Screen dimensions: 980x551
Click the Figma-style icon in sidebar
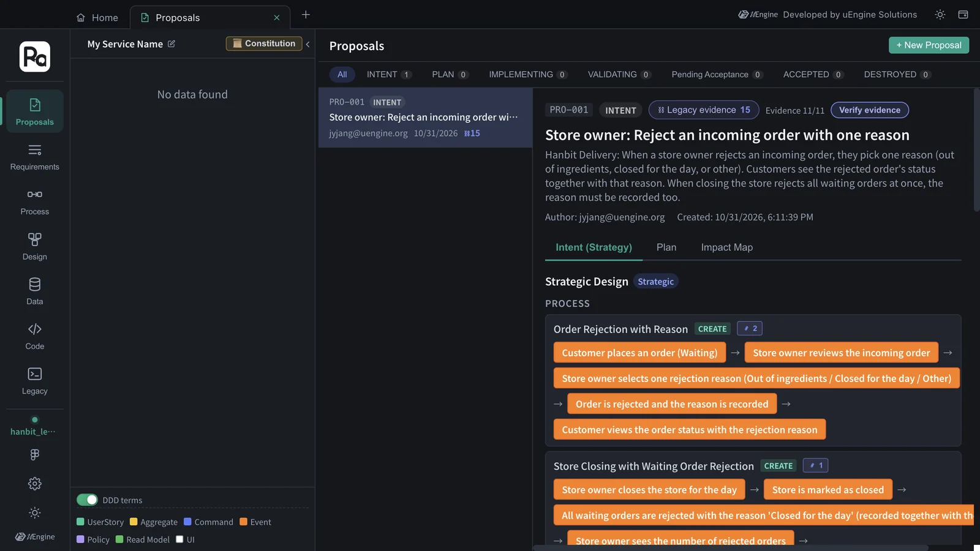pyautogui.click(x=35, y=454)
